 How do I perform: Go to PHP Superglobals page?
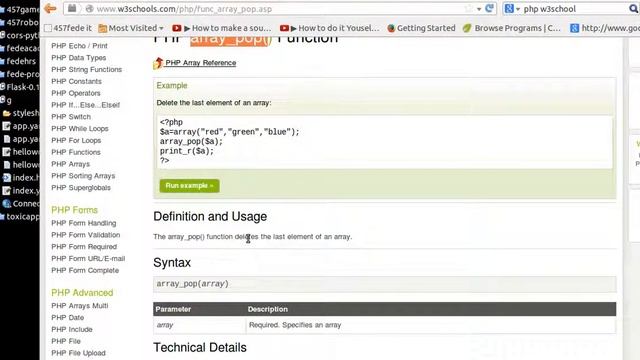(x=81, y=188)
